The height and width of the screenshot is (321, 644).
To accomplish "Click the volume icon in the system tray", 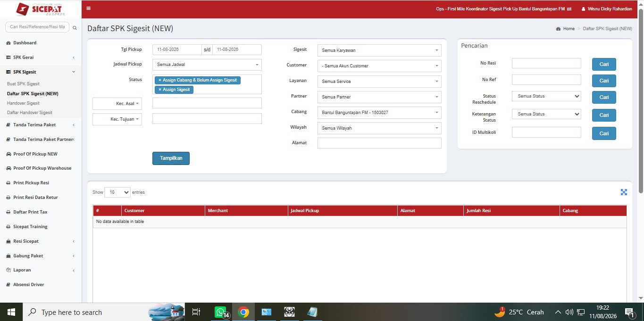I will pyautogui.click(x=569, y=312).
